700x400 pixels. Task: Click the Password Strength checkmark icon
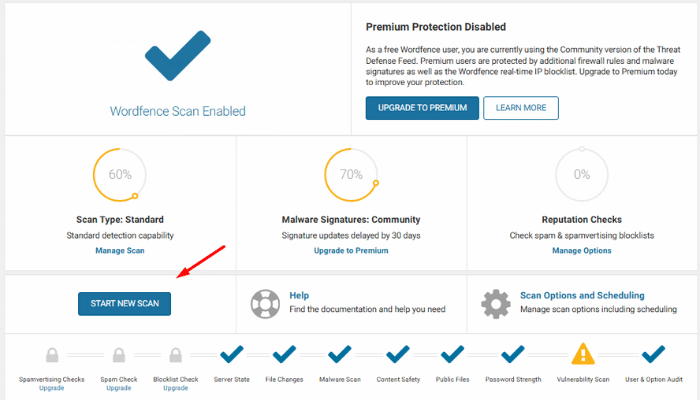[x=512, y=354]
